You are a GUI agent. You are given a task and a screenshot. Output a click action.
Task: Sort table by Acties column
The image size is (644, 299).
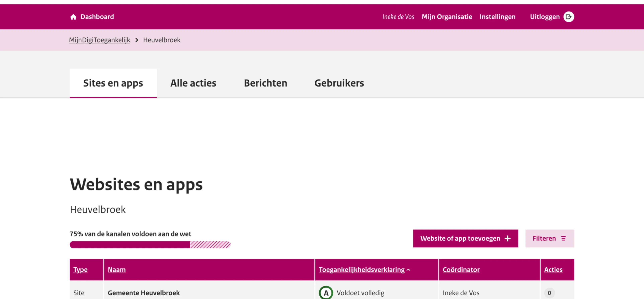553,269
